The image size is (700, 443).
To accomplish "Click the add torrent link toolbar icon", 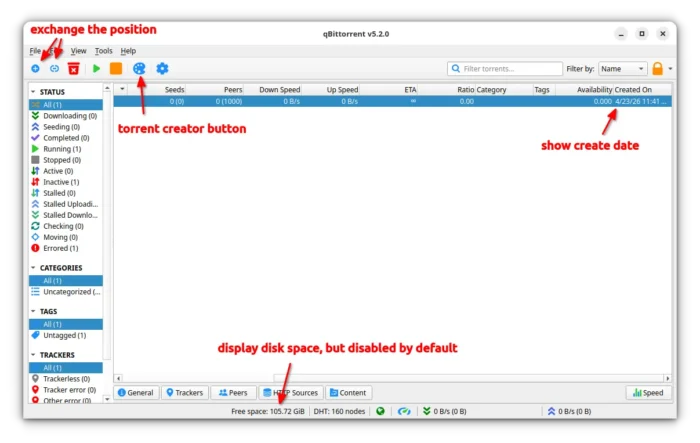I will point(54,68).
